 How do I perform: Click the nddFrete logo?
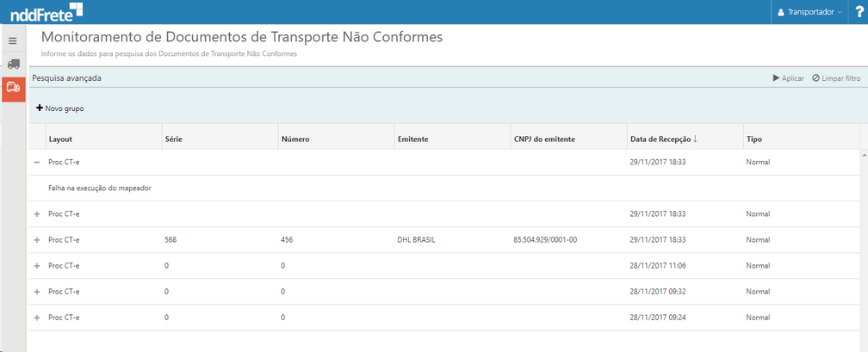tap(47, 12)
